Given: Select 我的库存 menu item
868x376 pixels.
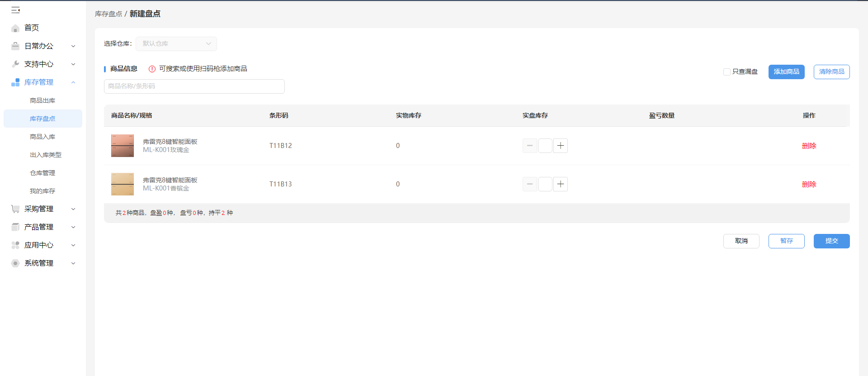Looking at the screenshot, I should tap(42, 191).
